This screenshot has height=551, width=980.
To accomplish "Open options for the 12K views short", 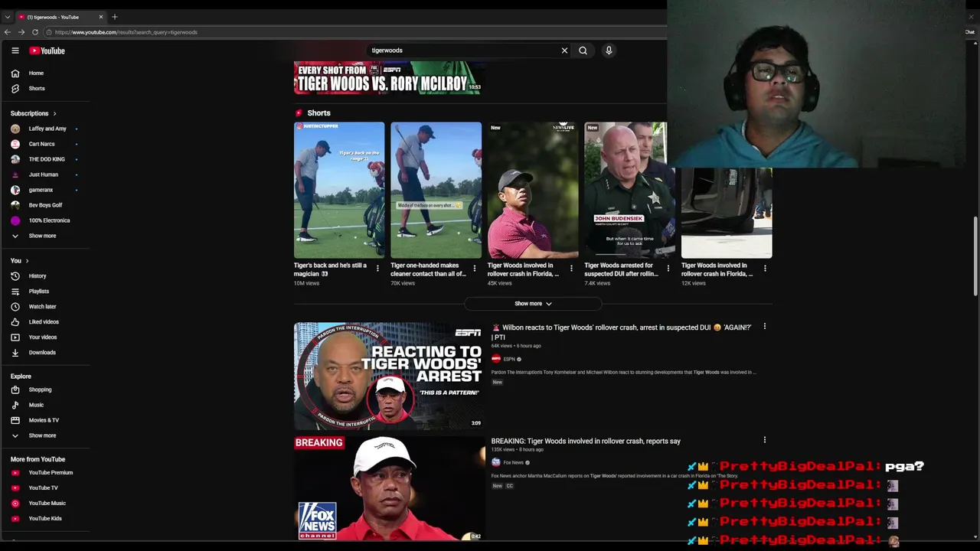I will coord(765,269).
